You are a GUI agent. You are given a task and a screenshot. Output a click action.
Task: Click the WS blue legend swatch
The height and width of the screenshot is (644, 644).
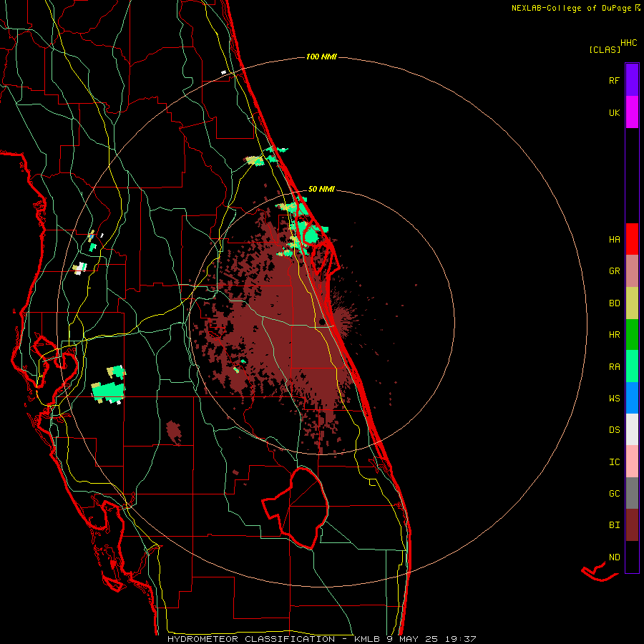click(x=632, y=398)
